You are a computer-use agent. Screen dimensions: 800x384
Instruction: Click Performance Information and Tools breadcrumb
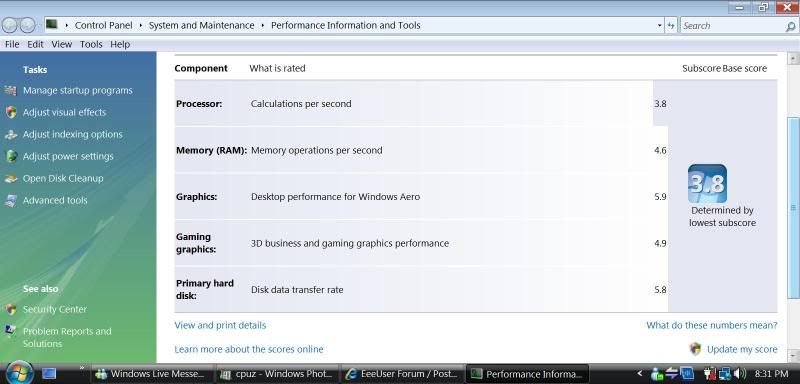tap(345, 25)
